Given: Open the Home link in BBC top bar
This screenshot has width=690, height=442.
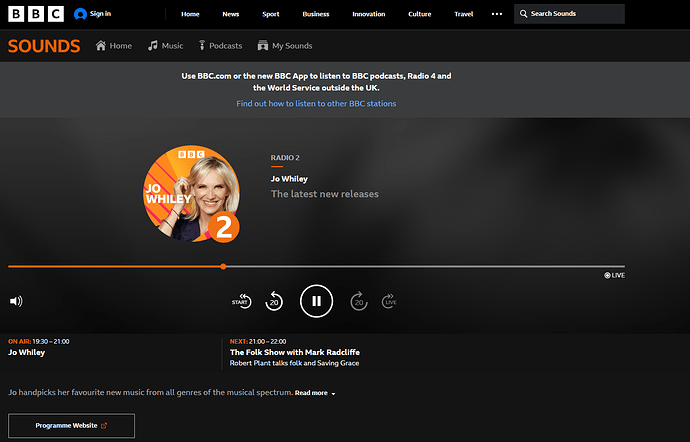Looking at the screenshot, I should coord(190,14).
